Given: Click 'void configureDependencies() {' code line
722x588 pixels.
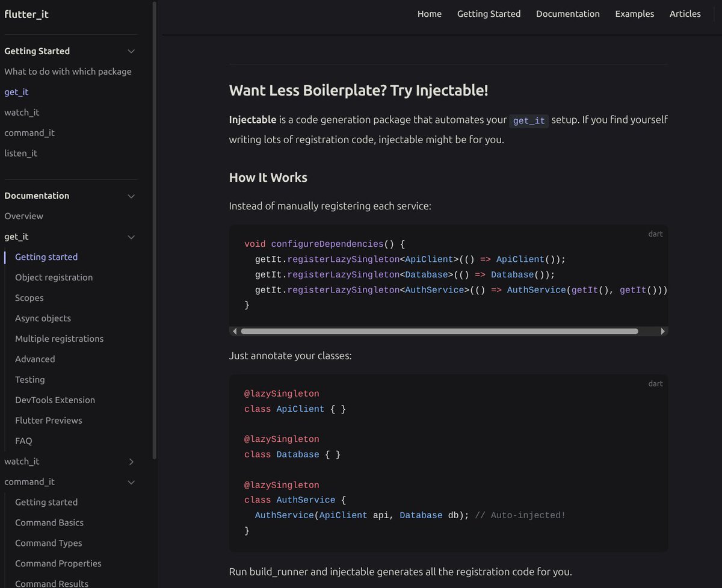Looking at the screenshot, I should [x=325, y=244].
